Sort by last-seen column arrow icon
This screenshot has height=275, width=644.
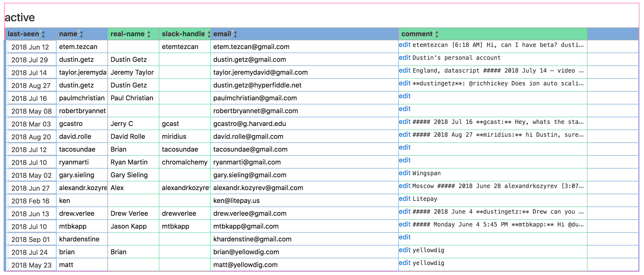(43, 34)
